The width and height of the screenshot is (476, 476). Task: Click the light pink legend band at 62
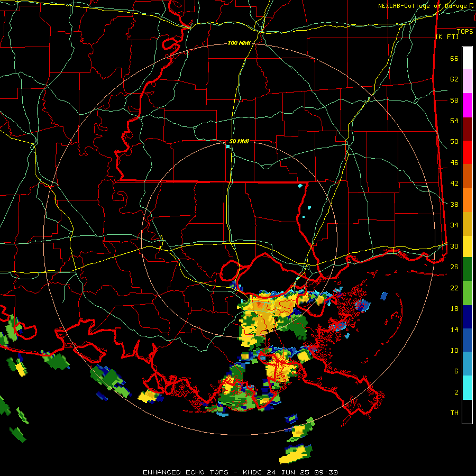click(467, 81)
